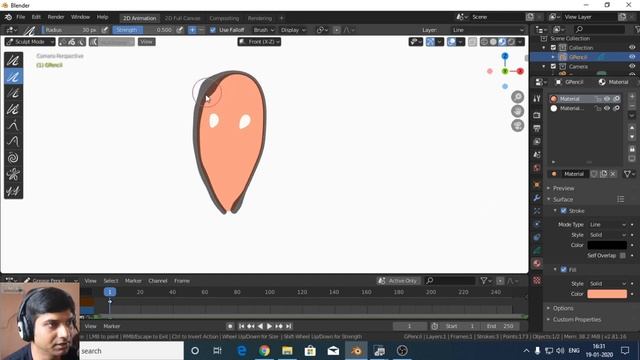
Task: Click the Blender logo menu icon
Action: click(8, 17)
